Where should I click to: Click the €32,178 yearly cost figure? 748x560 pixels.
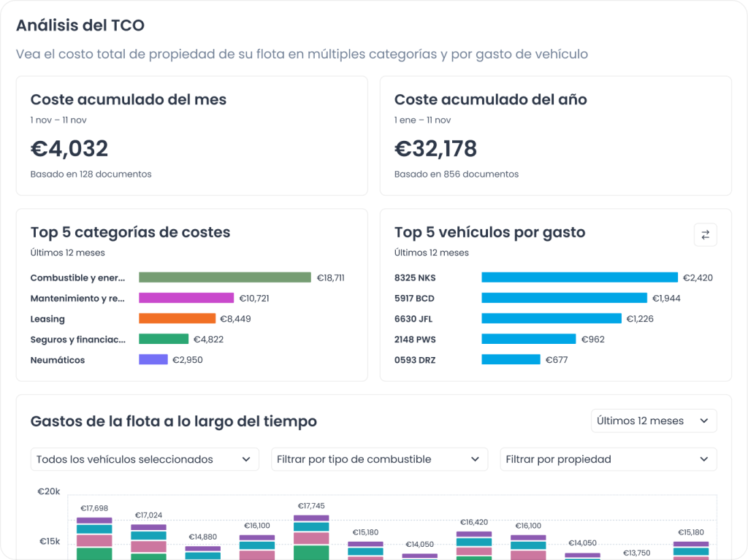(435, 149)
